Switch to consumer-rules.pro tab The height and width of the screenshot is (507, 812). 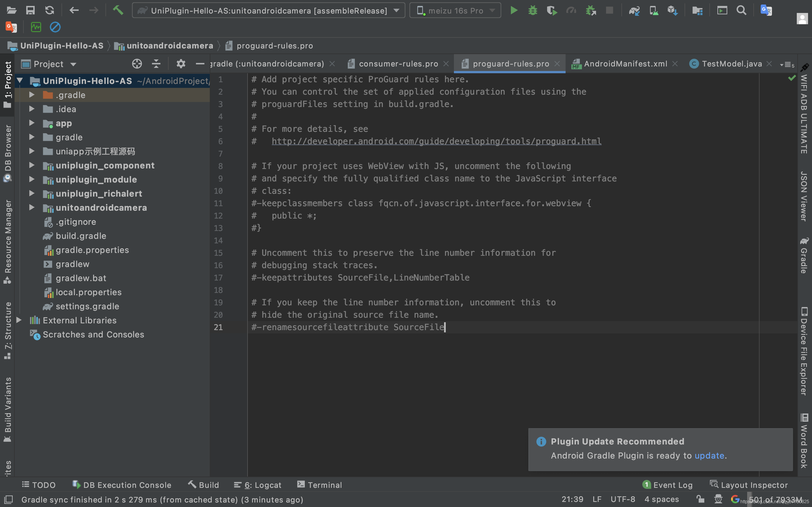tap(398, 64)
